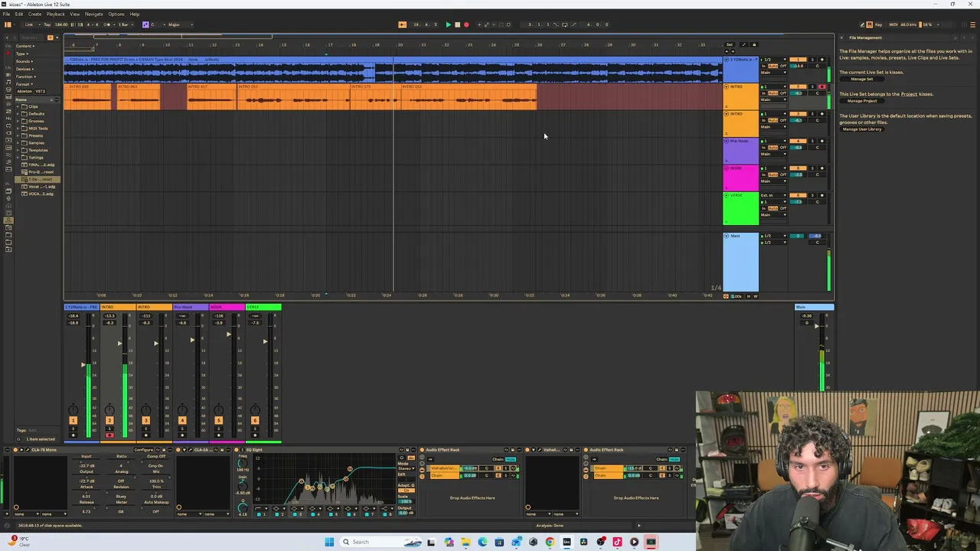
Task: Open the Windows Start menu
Action: pyautogui.click(x=329, y=542)
